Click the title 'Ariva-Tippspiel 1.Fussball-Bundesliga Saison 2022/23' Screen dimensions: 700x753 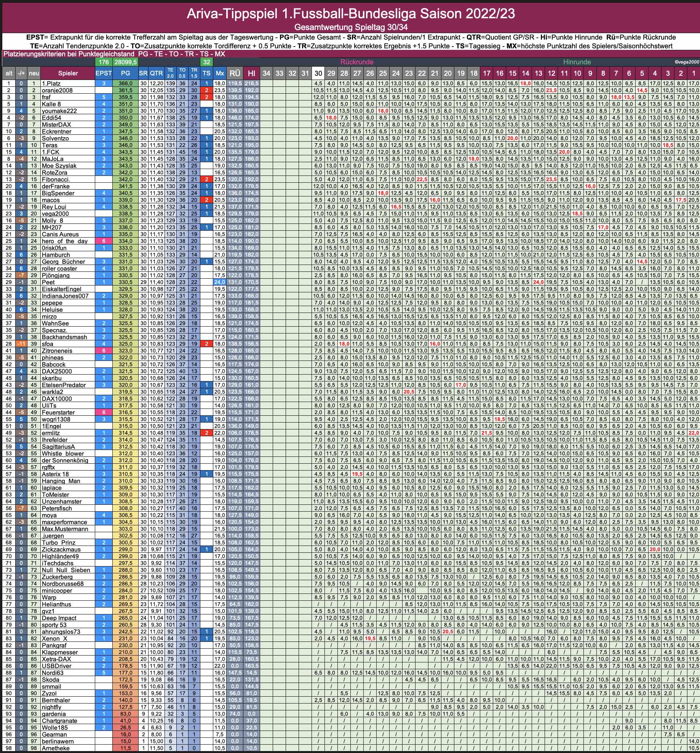(x=351, y=14)
